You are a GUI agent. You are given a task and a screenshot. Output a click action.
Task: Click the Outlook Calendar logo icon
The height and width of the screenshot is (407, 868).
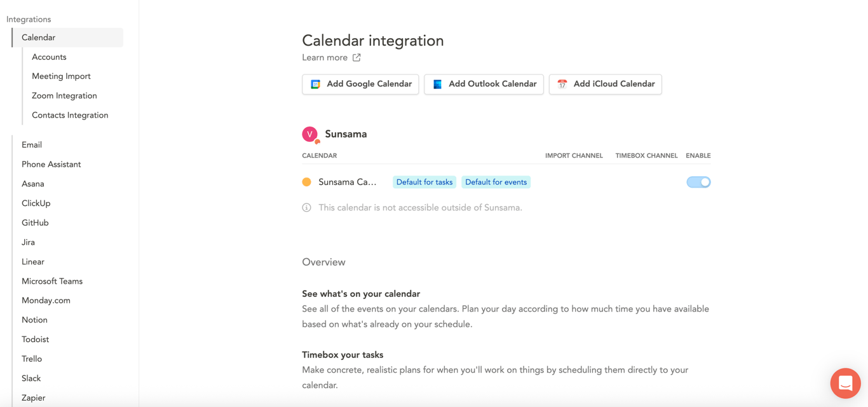tap(437, 84)
